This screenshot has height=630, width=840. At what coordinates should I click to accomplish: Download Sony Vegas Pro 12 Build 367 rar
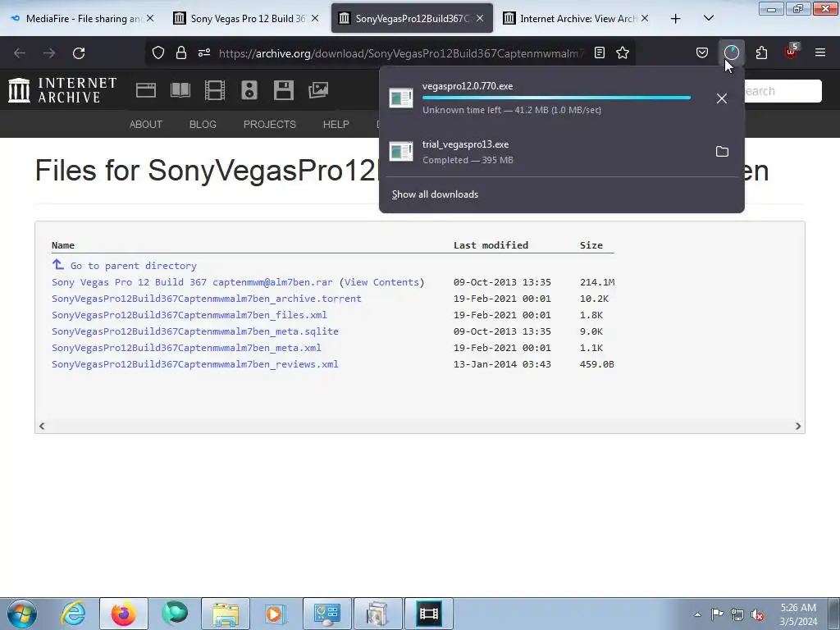pyautogui.click(x=192, y=282)
